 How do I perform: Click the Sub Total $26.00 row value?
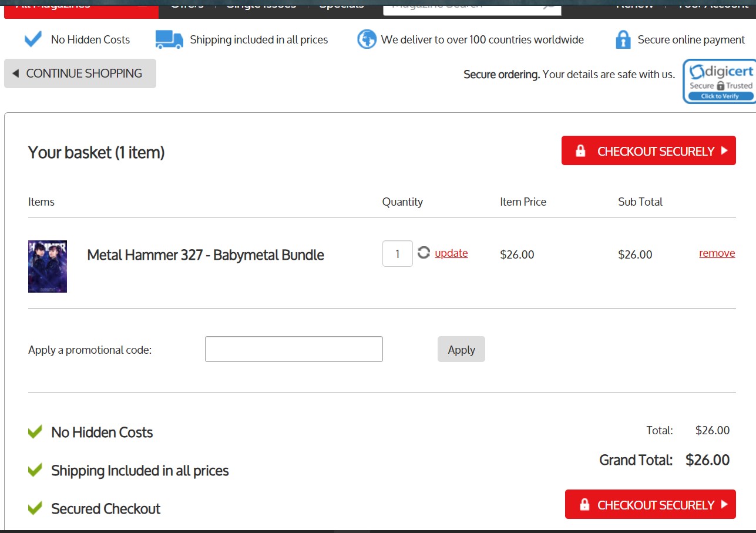(635, 254)
